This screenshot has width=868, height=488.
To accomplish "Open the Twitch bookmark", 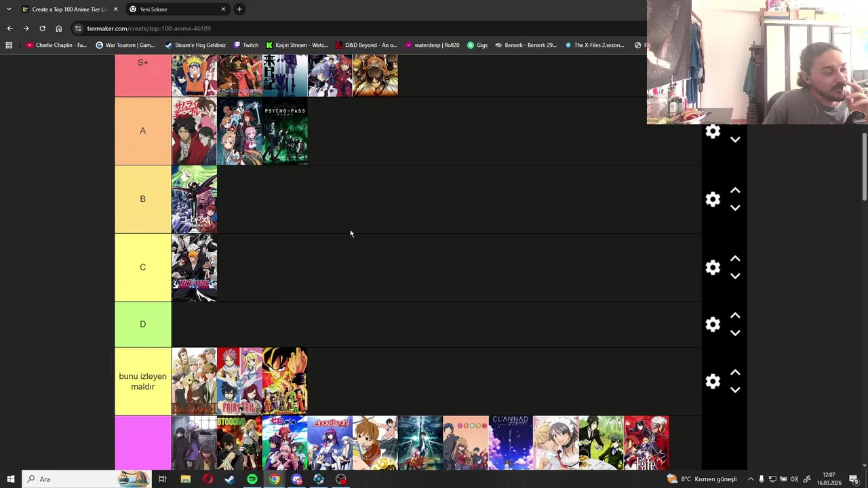I will (245, 45).
